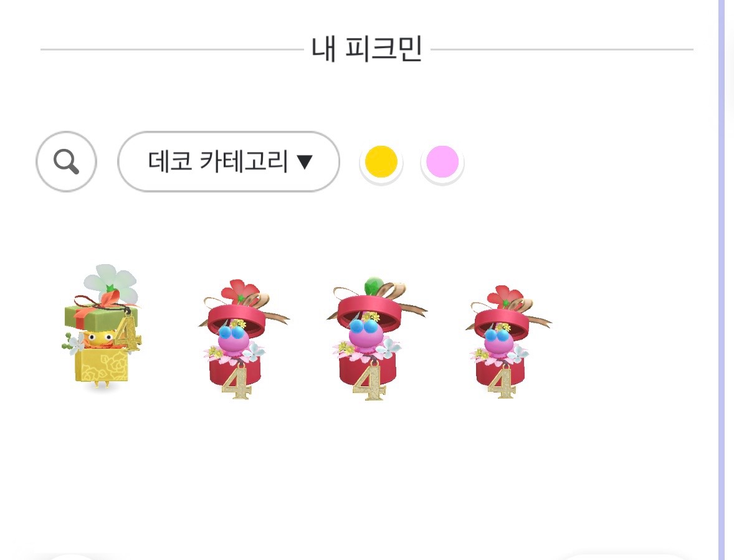Image resolution: width=734 pixels, height=560 pixels.
Task: Toggle the yellow Pikmin color filter
Action: click(381, 162)
